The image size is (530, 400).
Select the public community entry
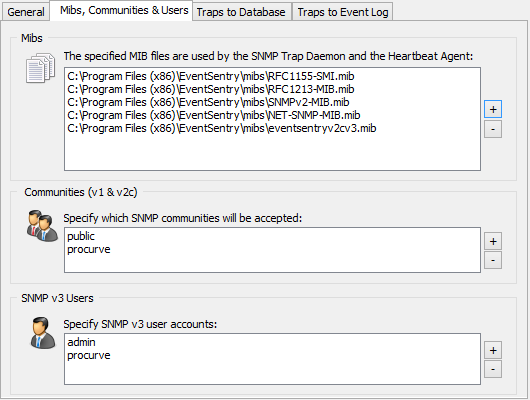pos(81,236)
